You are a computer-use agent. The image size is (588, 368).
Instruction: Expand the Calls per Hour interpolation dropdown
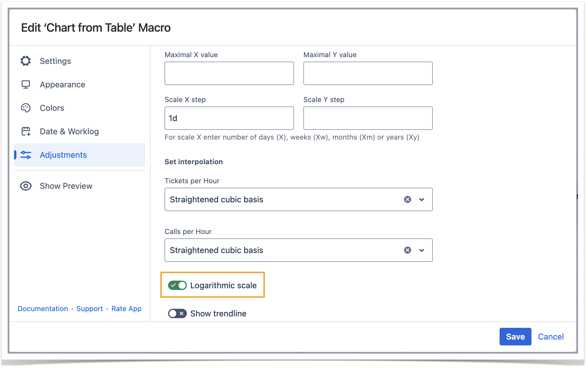coord(422,250)
